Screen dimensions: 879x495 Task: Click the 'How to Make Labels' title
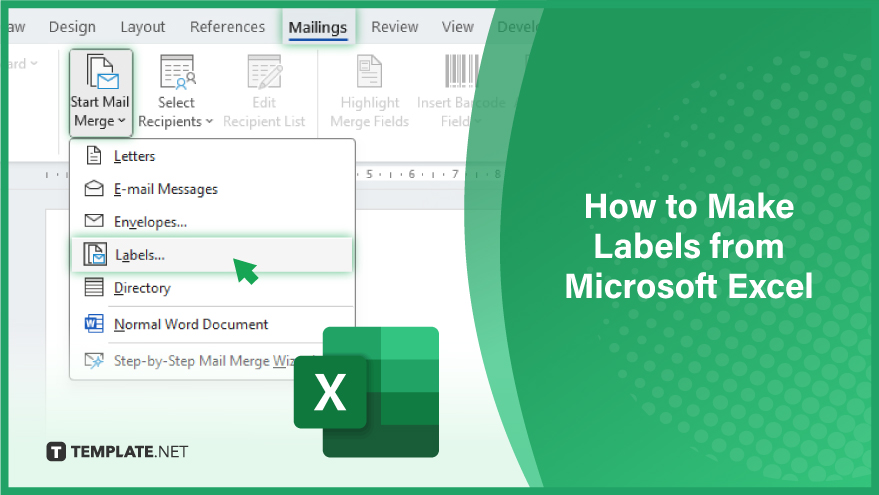pos(689,246)
